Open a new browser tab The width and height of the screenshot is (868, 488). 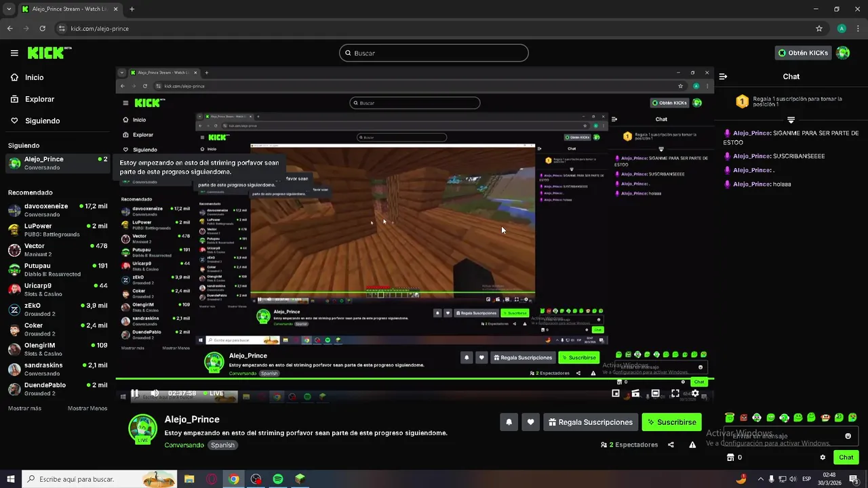tap(132, 9)
